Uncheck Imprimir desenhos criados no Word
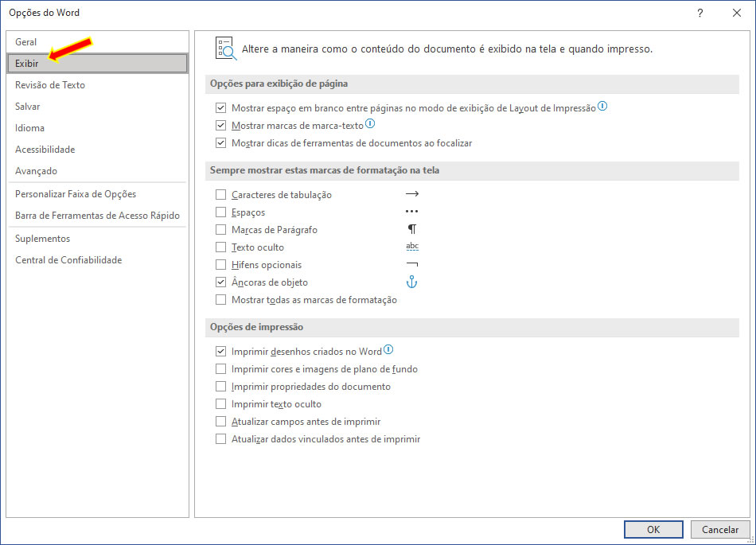 tap(220, 352)
